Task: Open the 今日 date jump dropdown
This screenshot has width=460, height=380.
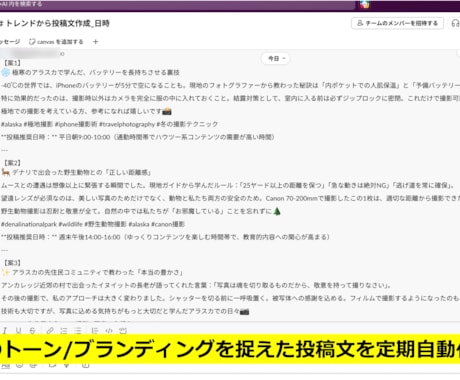Action: click(276, 58)
